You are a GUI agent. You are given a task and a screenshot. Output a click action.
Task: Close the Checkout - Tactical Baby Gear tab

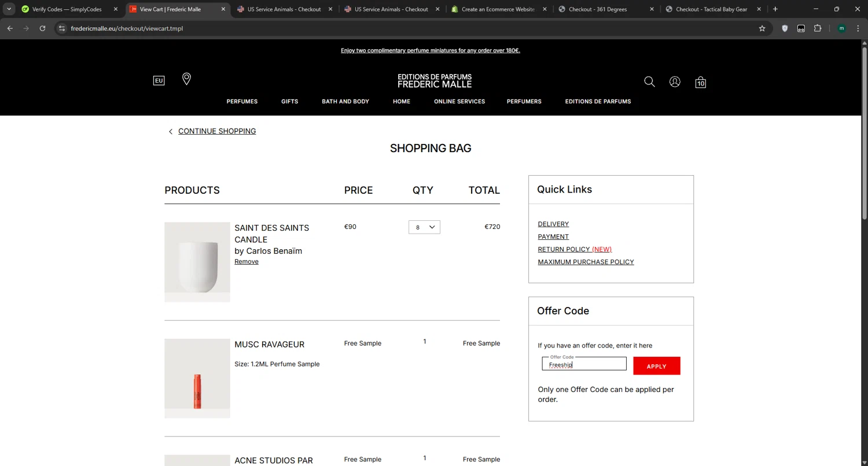pos(759,9)
